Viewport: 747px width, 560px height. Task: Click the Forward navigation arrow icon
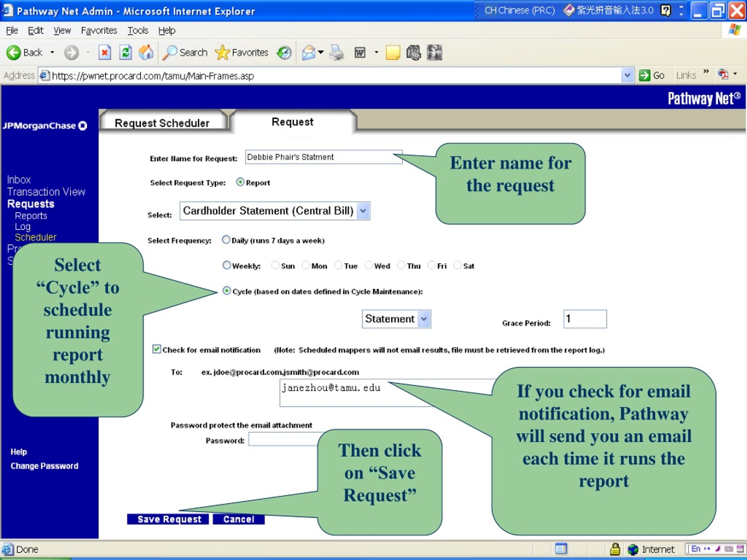(71, 53)
